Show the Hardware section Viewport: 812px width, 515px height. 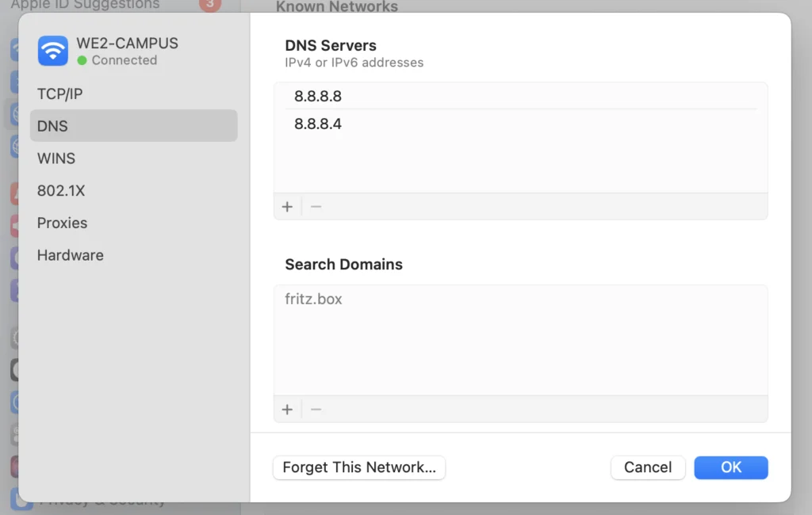click(x=133, y=255)
